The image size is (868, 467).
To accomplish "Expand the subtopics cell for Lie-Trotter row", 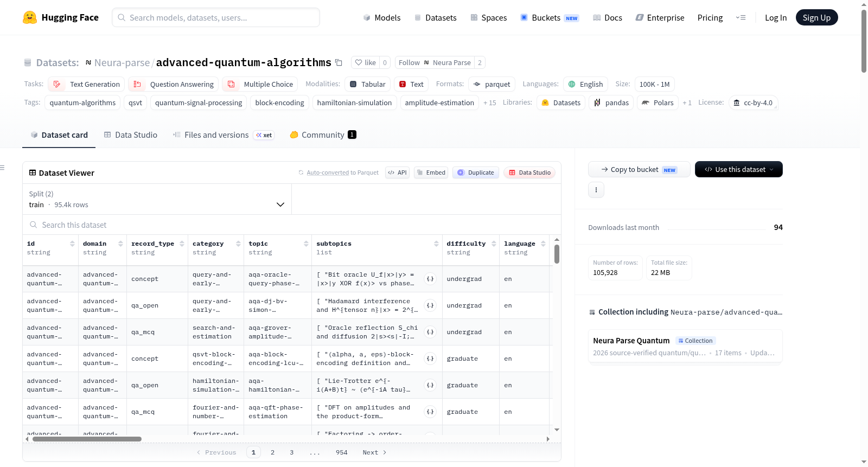I will (x=430, y=385).
